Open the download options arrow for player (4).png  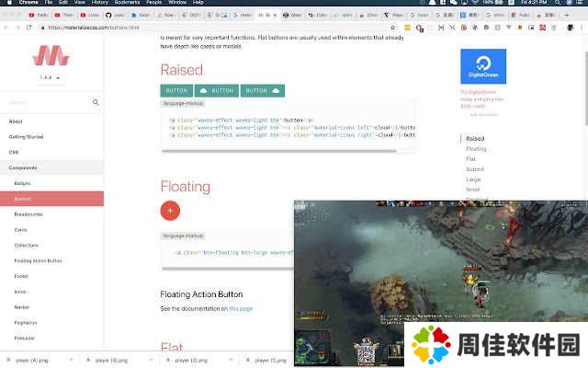click(70, 361)
